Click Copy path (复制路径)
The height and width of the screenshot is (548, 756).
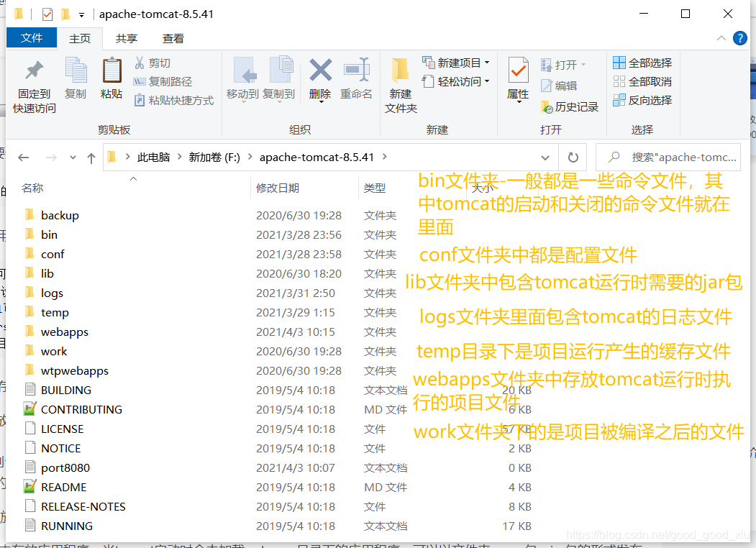tap(163, 81)
